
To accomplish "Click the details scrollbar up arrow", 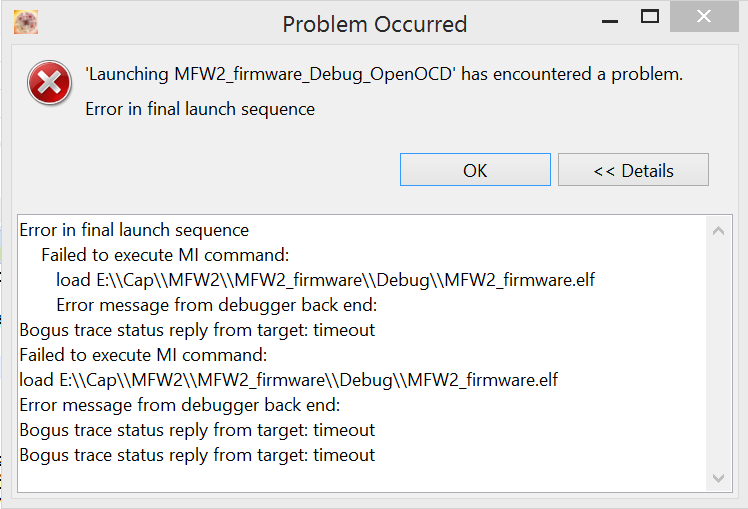I will [718, 231].
